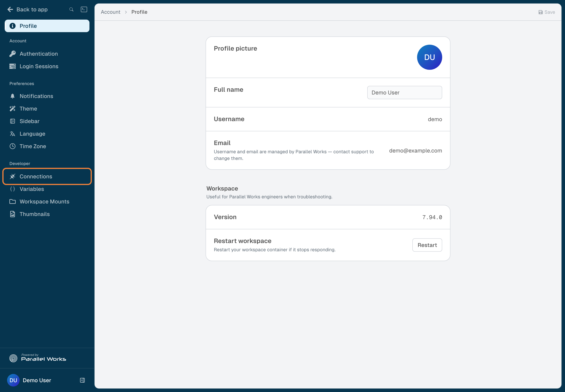Click the Parallel Works logo
The image size is (565, 392).
pyautogui.click(x=38, y=358)
